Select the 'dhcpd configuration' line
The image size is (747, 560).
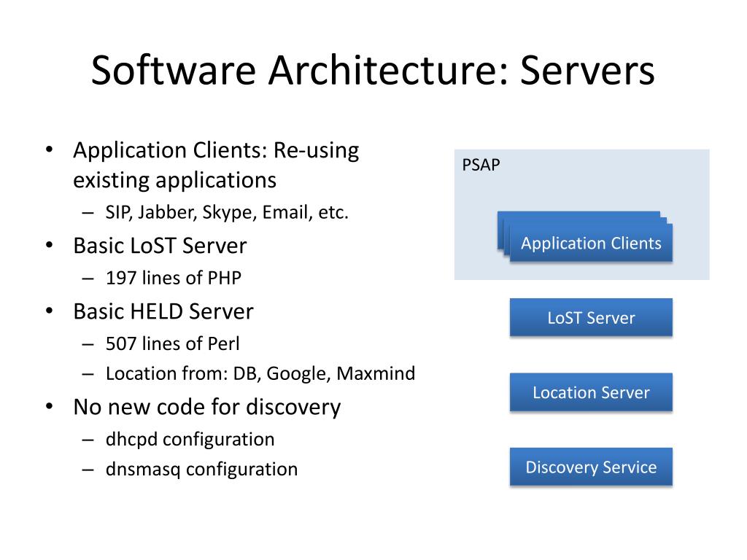(x=190, y=440)
